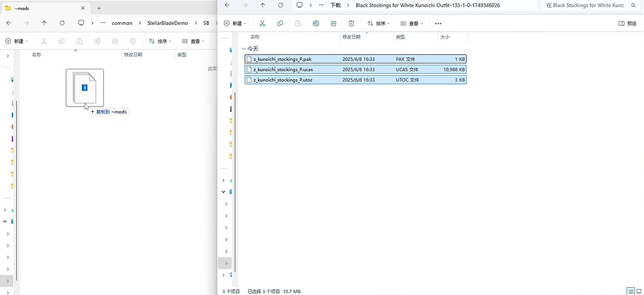The height and width of the screenshot is (295, 644).
Task: Open the 排序 sort dropdown in the right window
Action: [379, 24]
